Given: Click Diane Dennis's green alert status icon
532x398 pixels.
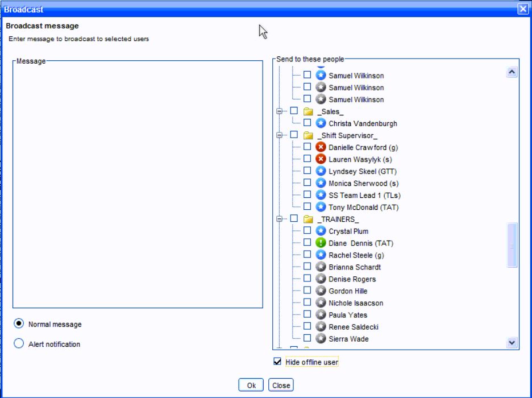Looking at the screenshot, I should tap(321, 243).
